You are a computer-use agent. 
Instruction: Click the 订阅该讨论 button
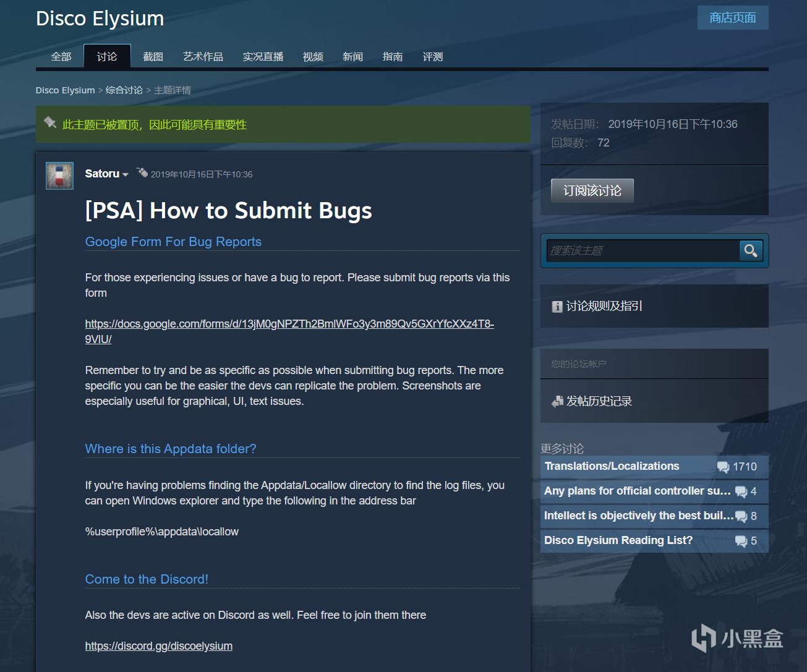coord(592,190)
